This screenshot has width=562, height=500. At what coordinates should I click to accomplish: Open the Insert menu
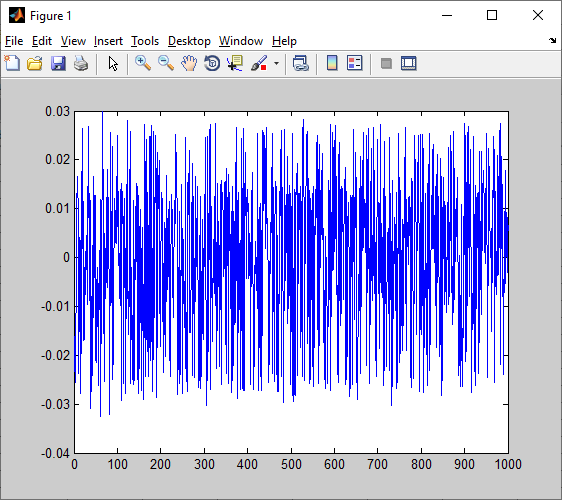[108, 41]
